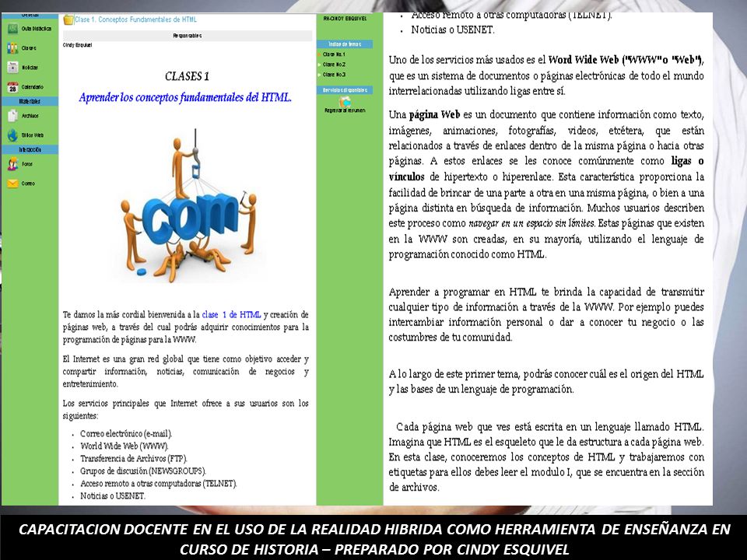Click the Responsable header bar
This screenshot has height=560, width=747.
[x=188, y=36]
